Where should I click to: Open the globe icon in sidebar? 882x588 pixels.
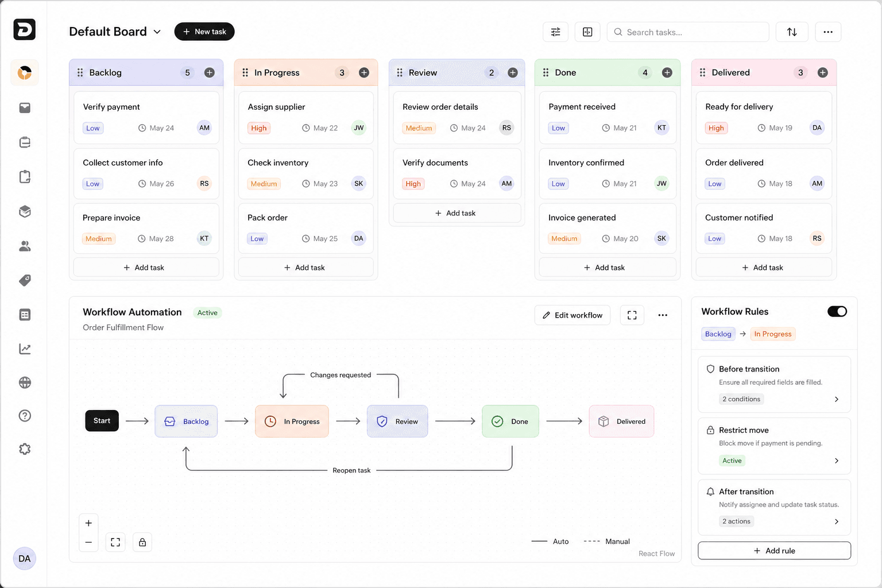(25, 382)
